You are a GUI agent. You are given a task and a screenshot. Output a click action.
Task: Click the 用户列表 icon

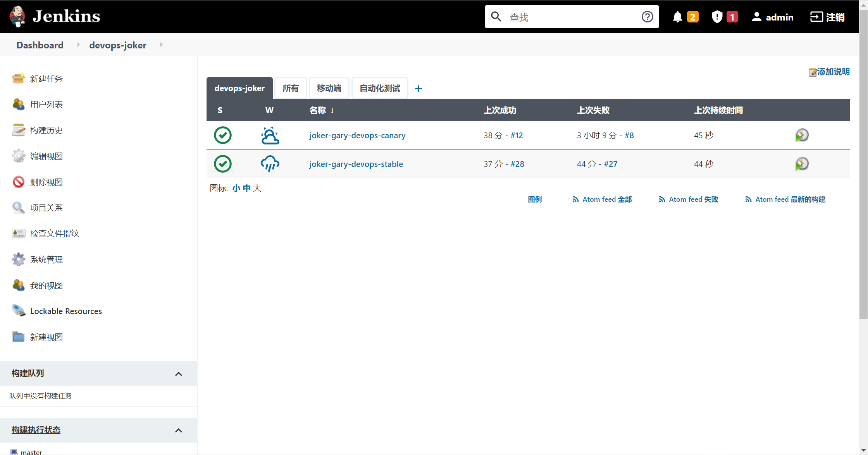pyautogui.click(x=18, y=104)
